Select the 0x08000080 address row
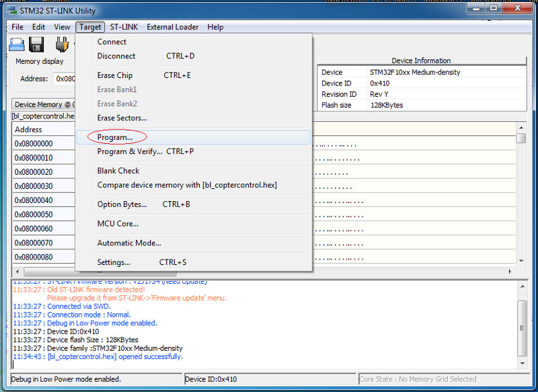 tap(44, 257)
